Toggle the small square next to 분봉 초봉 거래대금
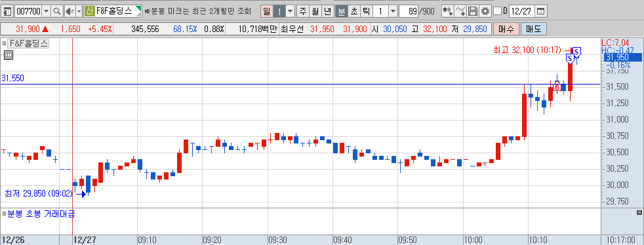The width and height of the screenshot is (644, 245). point(4,214)
